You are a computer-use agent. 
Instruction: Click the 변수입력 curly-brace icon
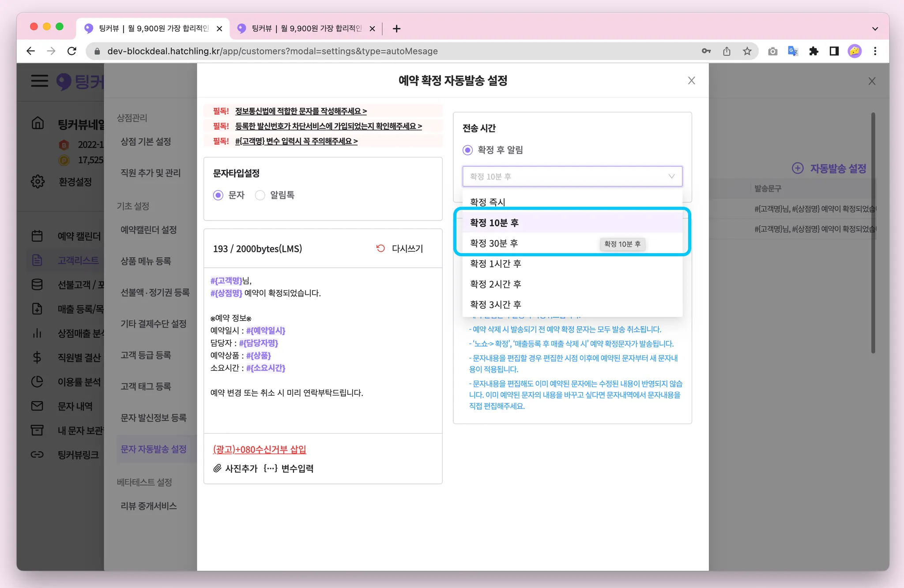click(x=270, y=468)
